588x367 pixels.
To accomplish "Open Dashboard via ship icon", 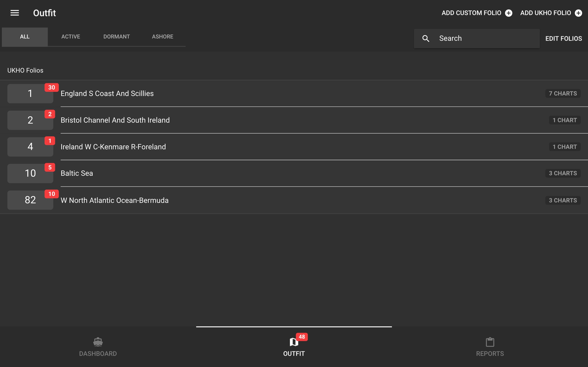I will 98,342.
